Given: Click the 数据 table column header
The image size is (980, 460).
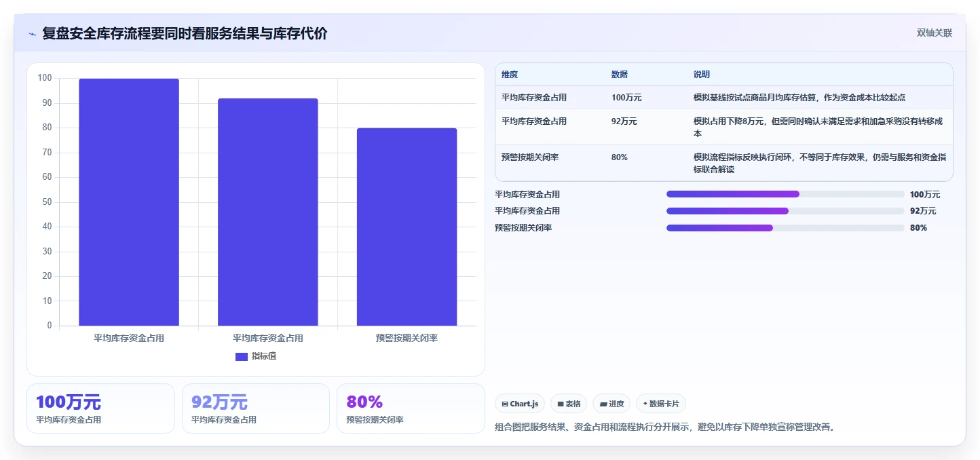Looking at the screenshot, I should 620,75.
